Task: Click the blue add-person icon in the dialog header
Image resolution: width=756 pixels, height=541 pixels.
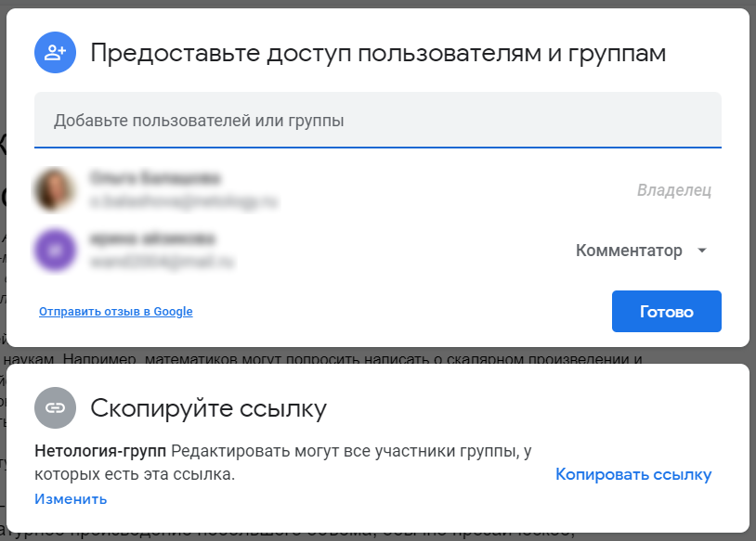Action: click(x=55, y=53)
